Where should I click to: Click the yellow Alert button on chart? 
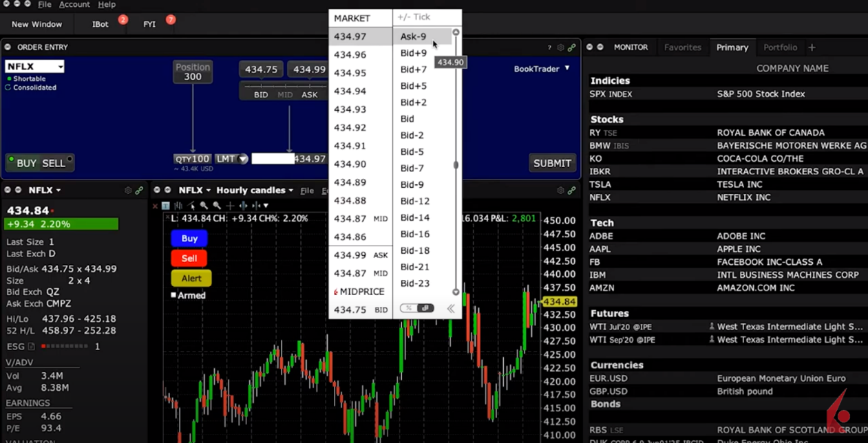(191, 279)
